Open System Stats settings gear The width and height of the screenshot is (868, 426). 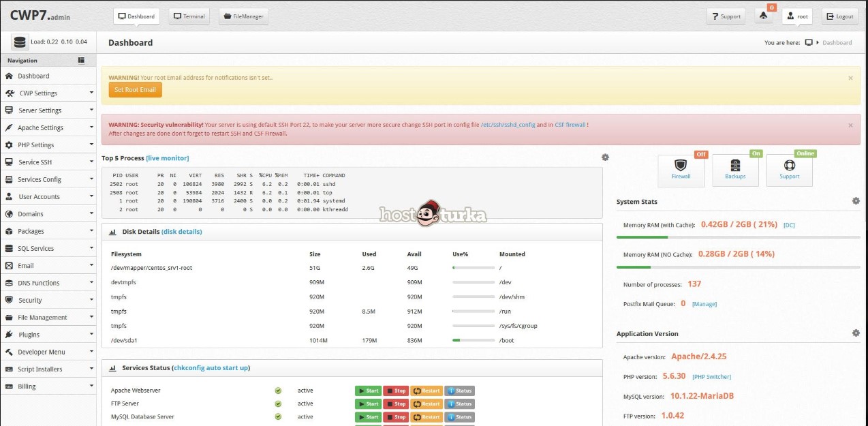point(856,201)
